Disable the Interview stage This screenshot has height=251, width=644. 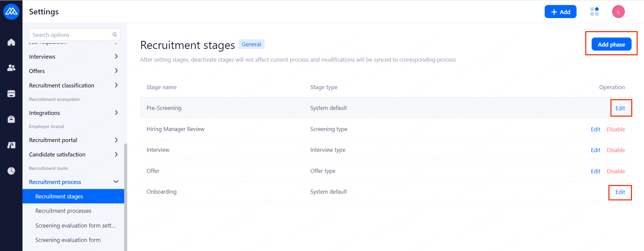point(615,150)
